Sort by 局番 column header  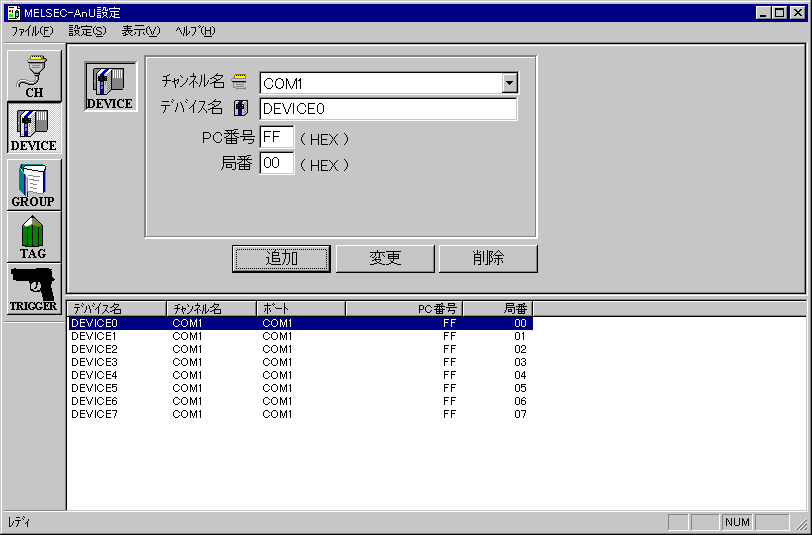pos(498,309)
